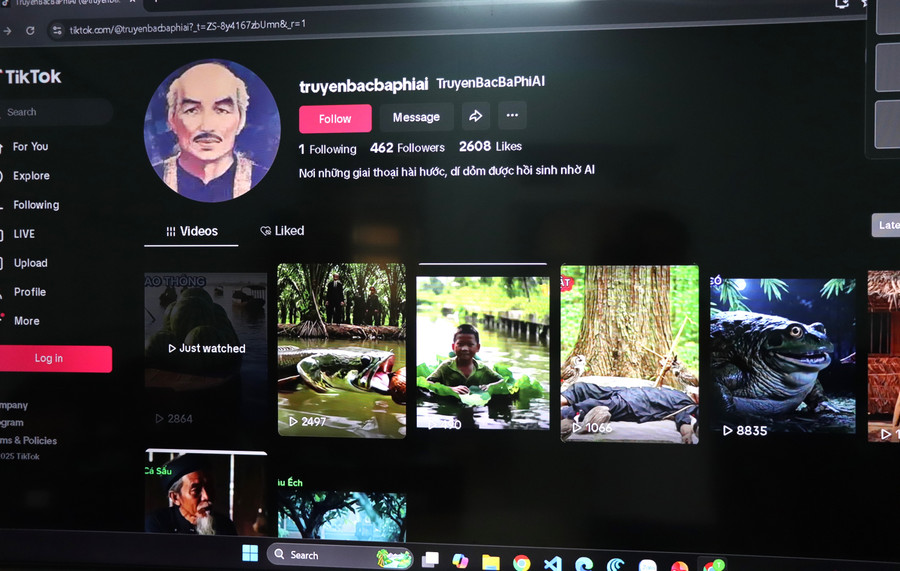Open the three-dots more options button

[x=512, y=116]
